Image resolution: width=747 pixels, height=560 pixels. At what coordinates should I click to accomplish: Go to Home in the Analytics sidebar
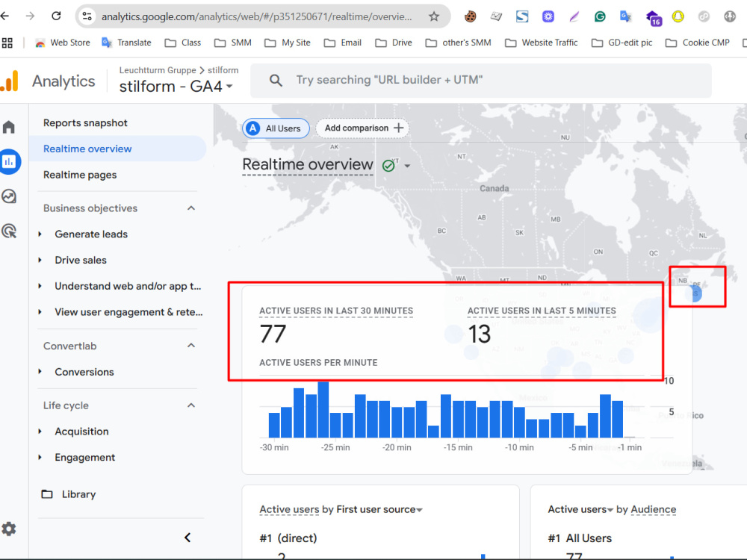click(x=8, y=127)
